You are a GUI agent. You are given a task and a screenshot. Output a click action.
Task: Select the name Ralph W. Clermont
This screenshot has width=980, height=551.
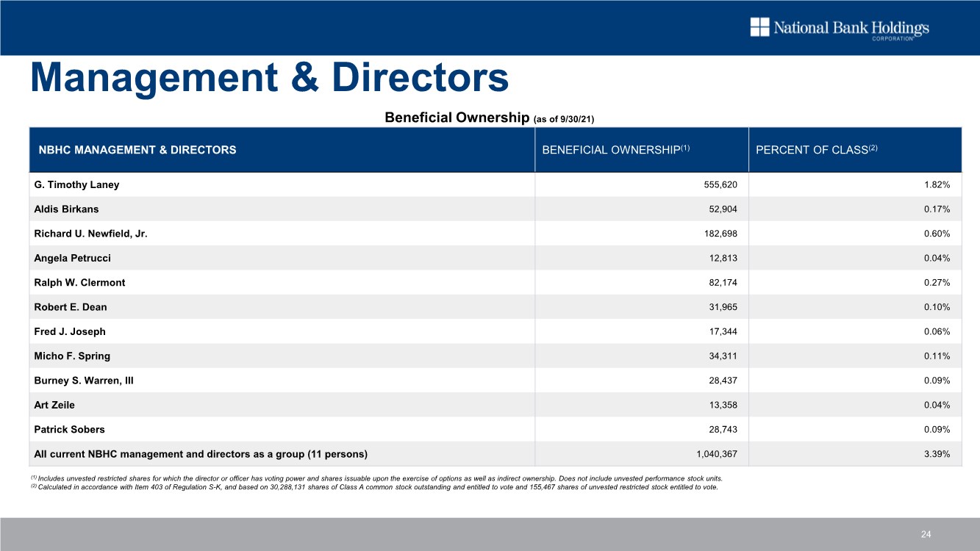[x=79, y=283]
